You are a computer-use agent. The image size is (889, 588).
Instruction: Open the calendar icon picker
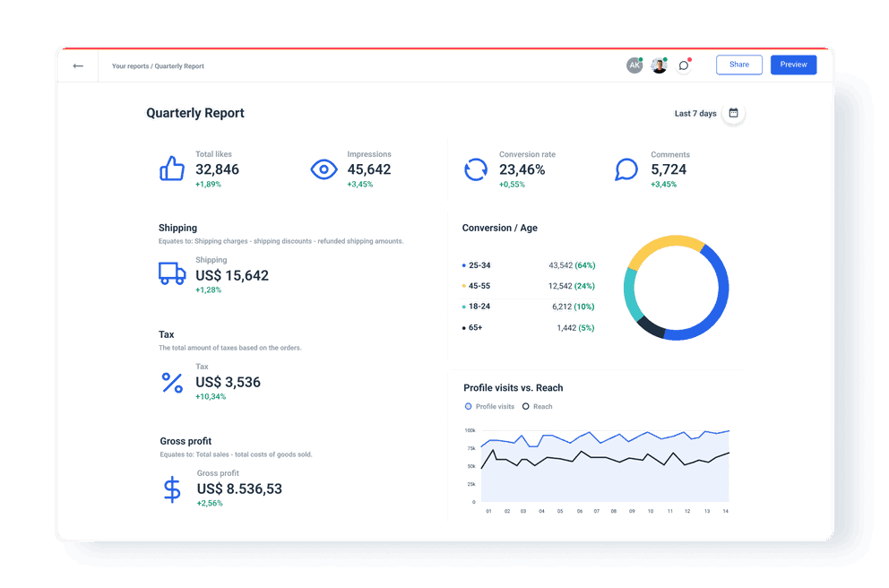[733, 113]
